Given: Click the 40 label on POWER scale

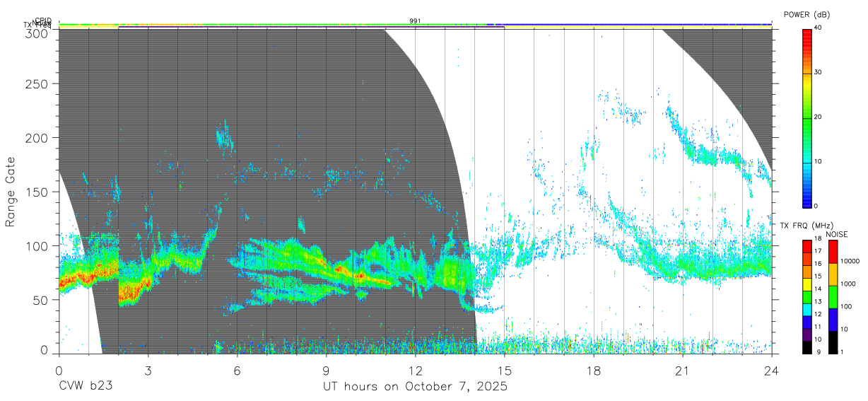Looking at the screenshot, I should pyautogui.click(x=819, y=28).
